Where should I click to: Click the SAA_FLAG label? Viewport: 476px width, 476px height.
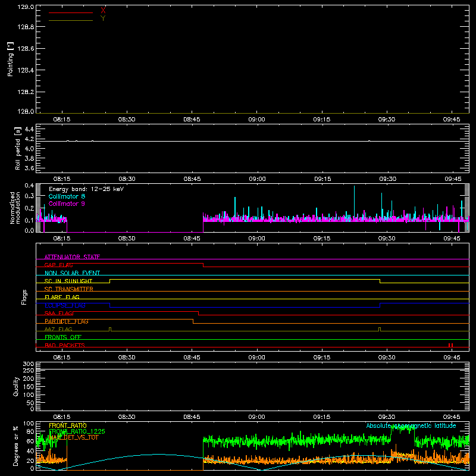(58, 314)
